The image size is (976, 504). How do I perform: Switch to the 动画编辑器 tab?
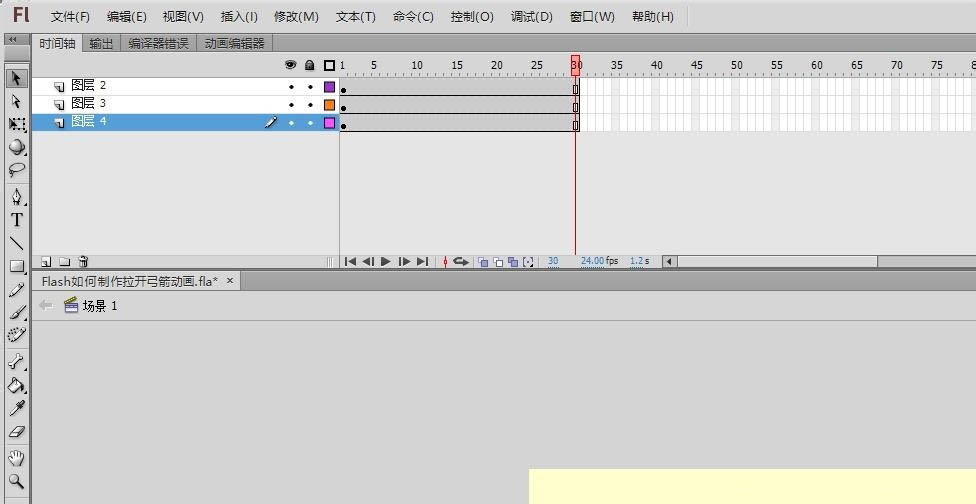click(x=235, y=44)
